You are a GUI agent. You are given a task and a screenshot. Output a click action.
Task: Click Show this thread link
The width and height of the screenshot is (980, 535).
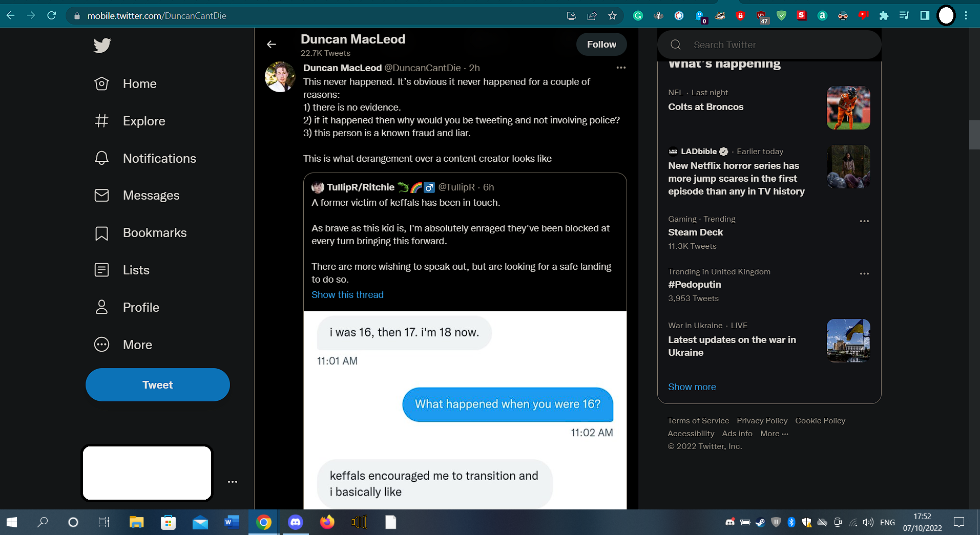coord(347,295)
